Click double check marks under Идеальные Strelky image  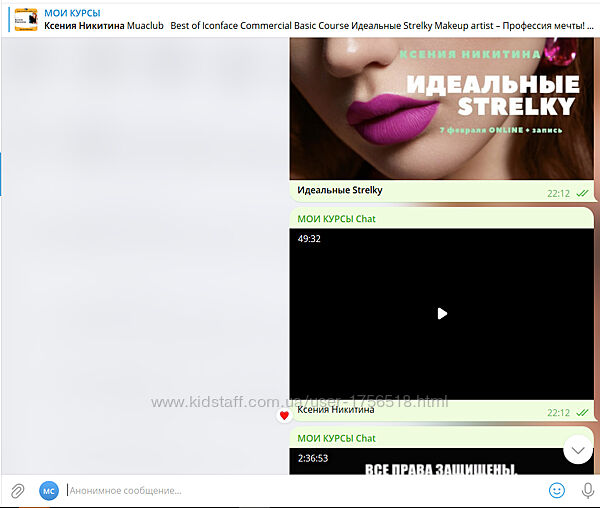(x=582, y=193)
